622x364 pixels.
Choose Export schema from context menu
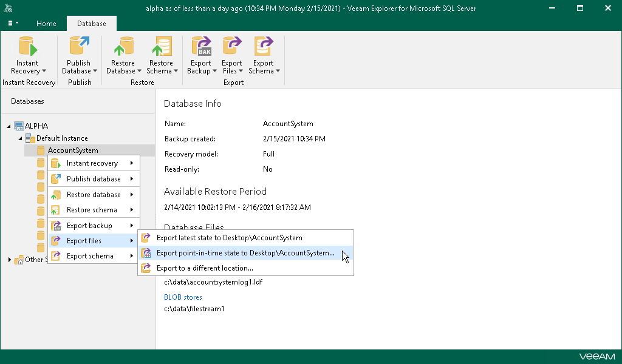click(x=94, y=256)
